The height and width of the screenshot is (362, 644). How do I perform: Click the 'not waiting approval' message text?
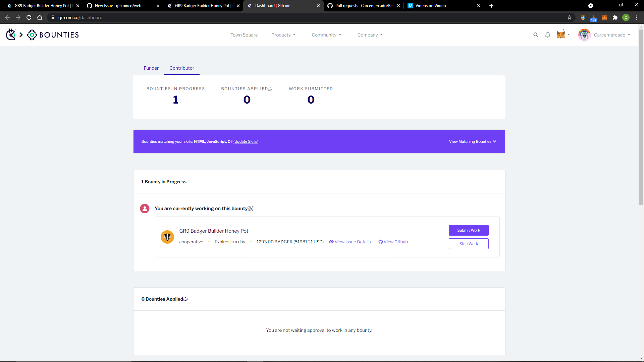point(319,330)
